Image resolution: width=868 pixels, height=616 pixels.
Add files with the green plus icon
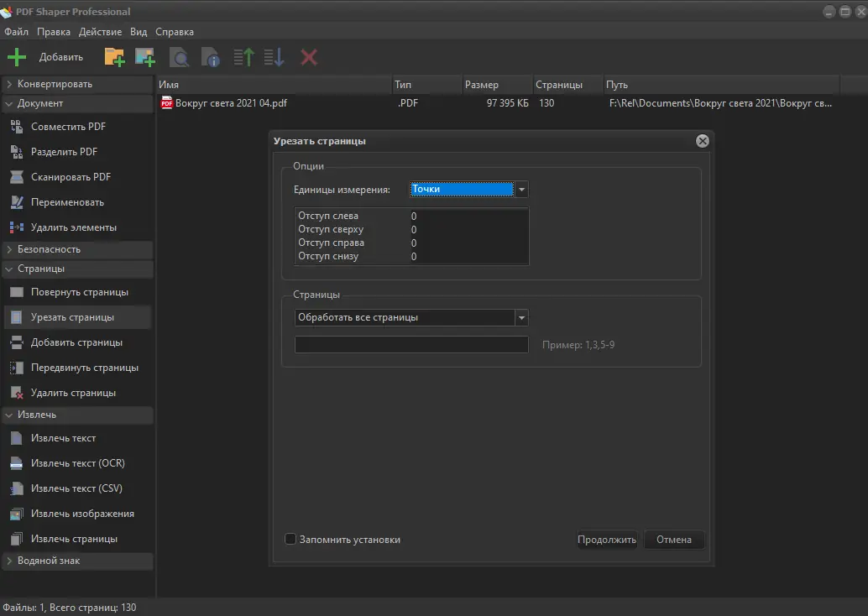17,56
